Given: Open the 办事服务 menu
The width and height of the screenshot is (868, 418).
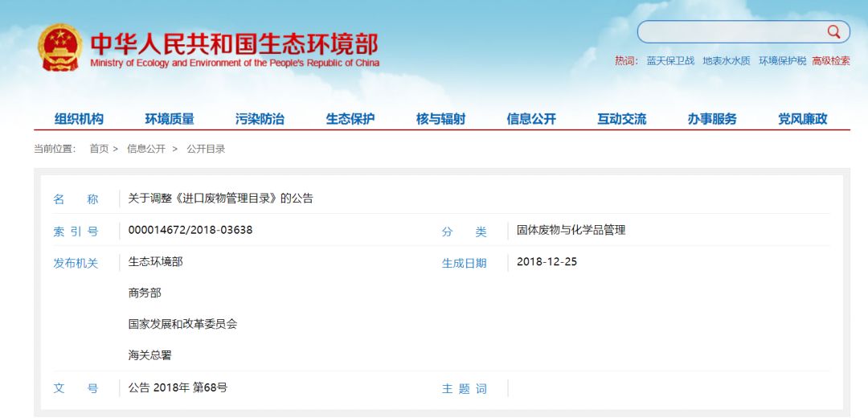Looking at the screenshot, I should [x=712, y=118].
